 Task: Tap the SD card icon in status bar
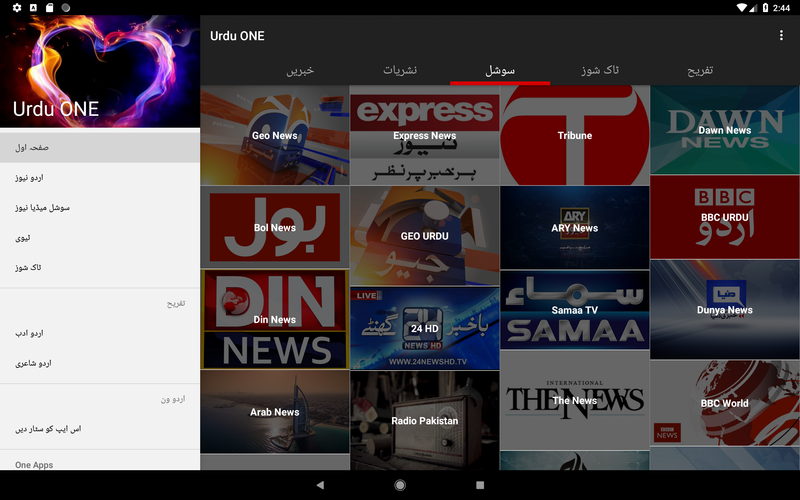49,8
